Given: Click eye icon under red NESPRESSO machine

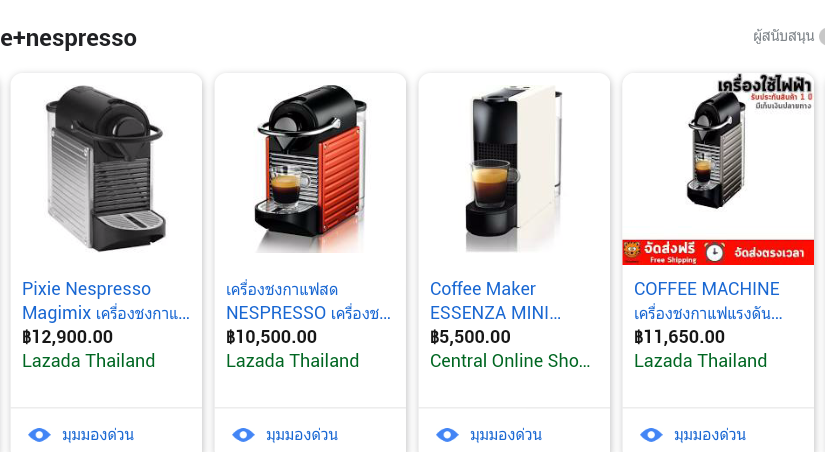Looking at the screenshot, I should (x=243, y=435).
